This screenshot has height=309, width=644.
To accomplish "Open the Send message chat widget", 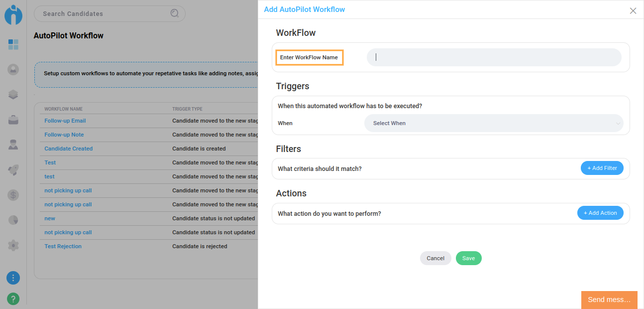I will (x=609, y=300).
